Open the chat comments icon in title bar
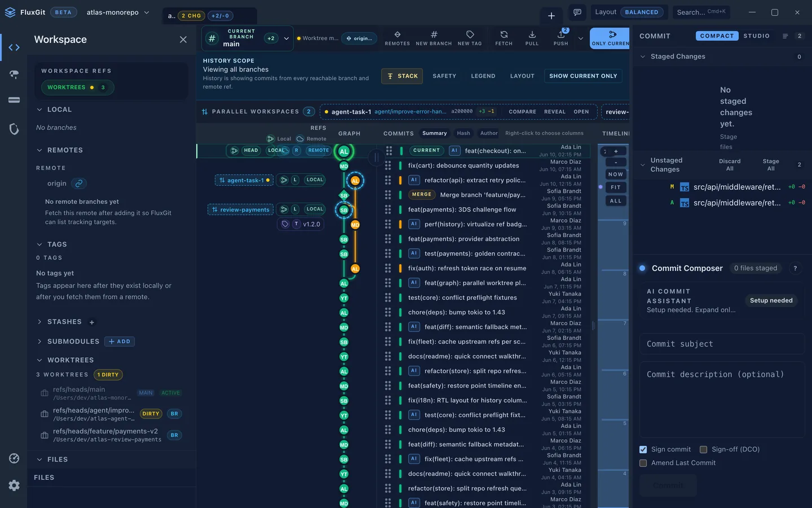This screenshot has width=812, height=508. click(577, 12)
